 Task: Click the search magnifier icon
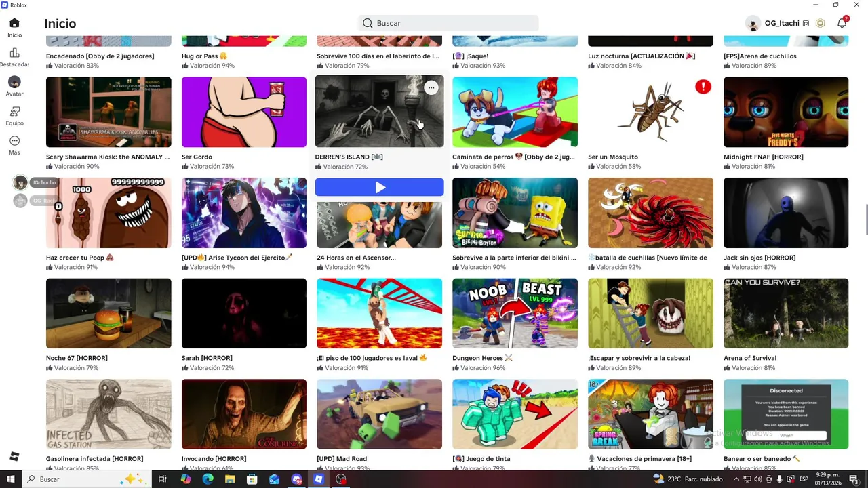[x=368, y=23]
